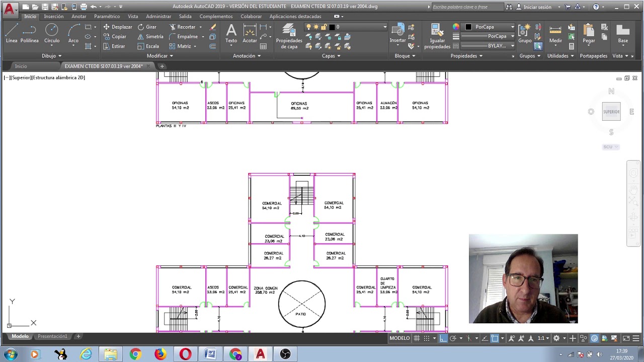Select the Simetría (mirror) tool
Viewport: 644px width, 362px height.
click(150, 36)
